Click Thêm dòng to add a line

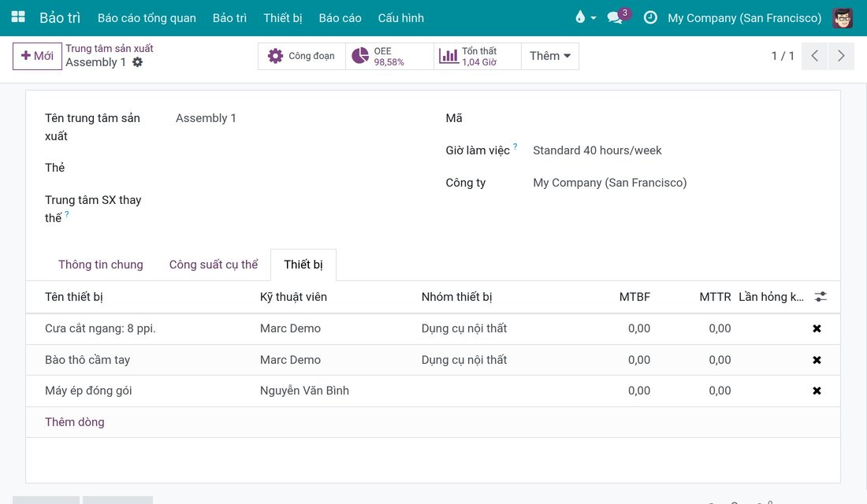pyautogui.click(x=75, y=422)
